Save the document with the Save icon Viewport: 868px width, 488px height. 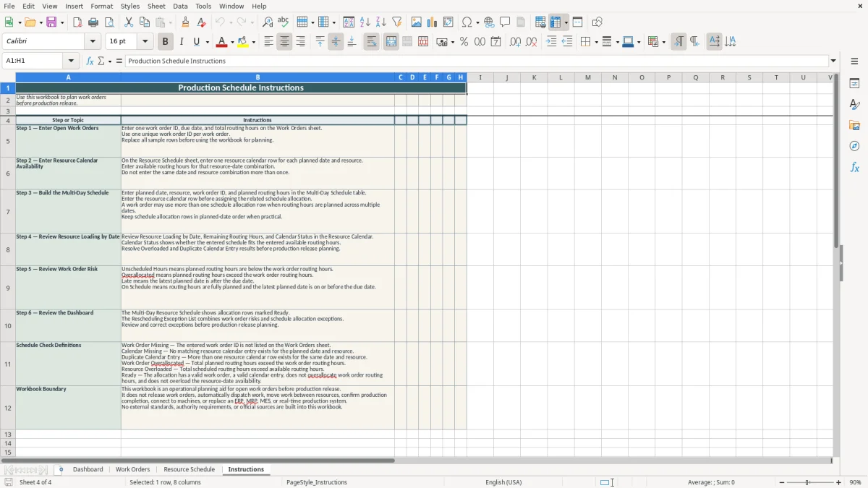[51, 22]
